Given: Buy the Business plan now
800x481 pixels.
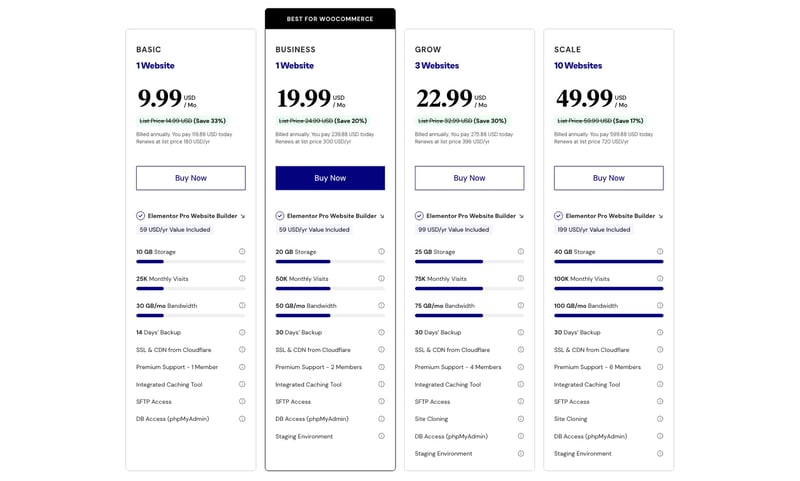Looking at the screenshot, I should coord(330,178).
